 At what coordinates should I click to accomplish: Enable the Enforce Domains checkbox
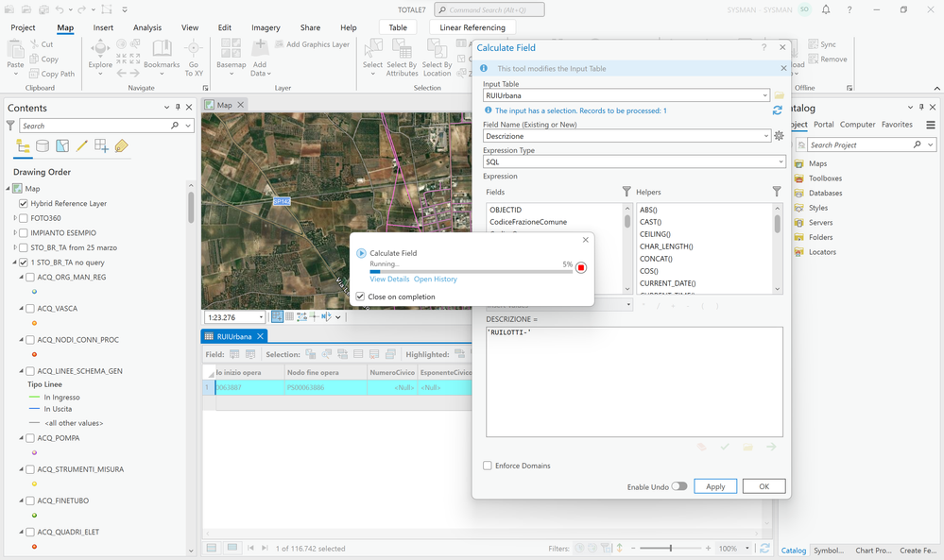[488, 466]
